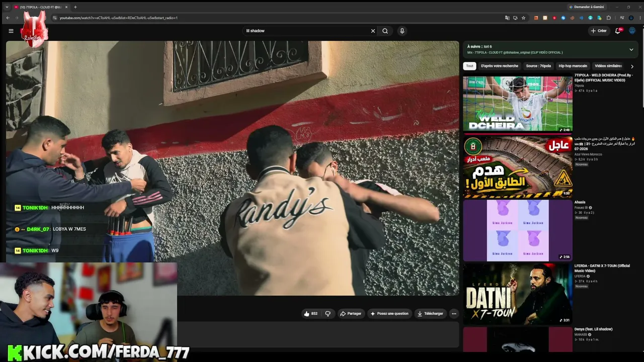
Task: Click the YouTube search magnifier button
Action: (385, 31)
